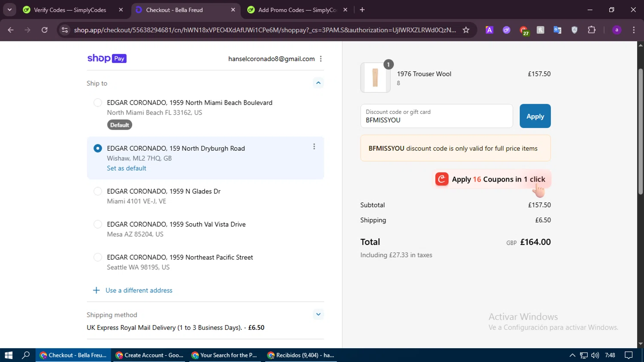Open the red coupon extension with badge 27

524,30
